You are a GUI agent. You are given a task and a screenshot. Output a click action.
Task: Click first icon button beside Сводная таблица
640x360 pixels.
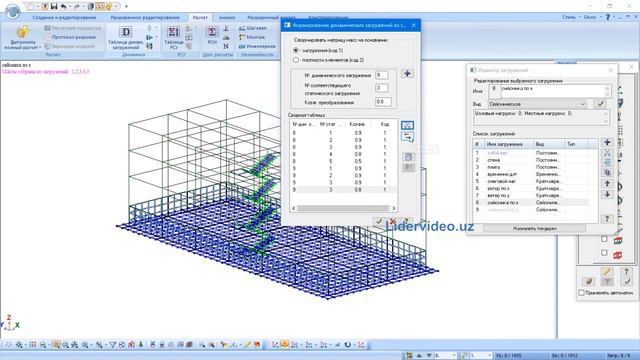407,125
